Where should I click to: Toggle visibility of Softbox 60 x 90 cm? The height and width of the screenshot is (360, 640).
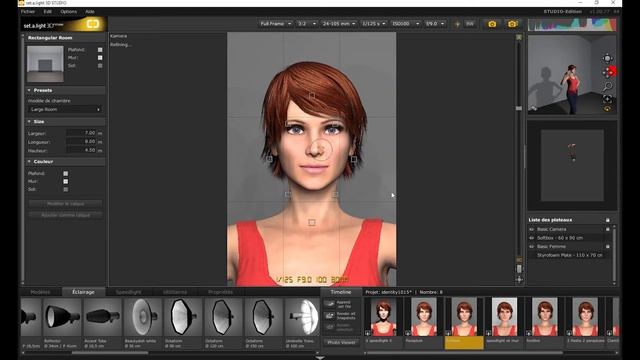click(x=532, y=238)
